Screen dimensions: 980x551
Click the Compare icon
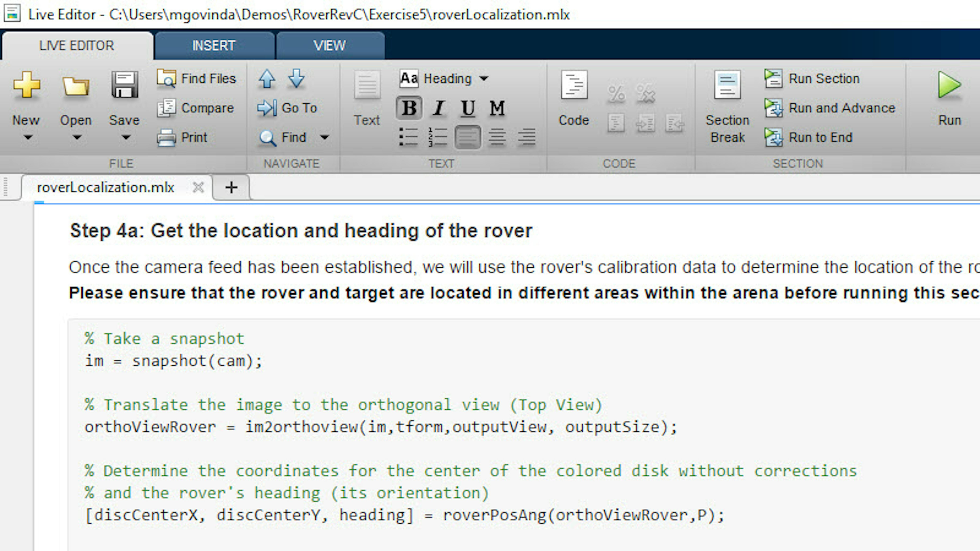point(166,108)
